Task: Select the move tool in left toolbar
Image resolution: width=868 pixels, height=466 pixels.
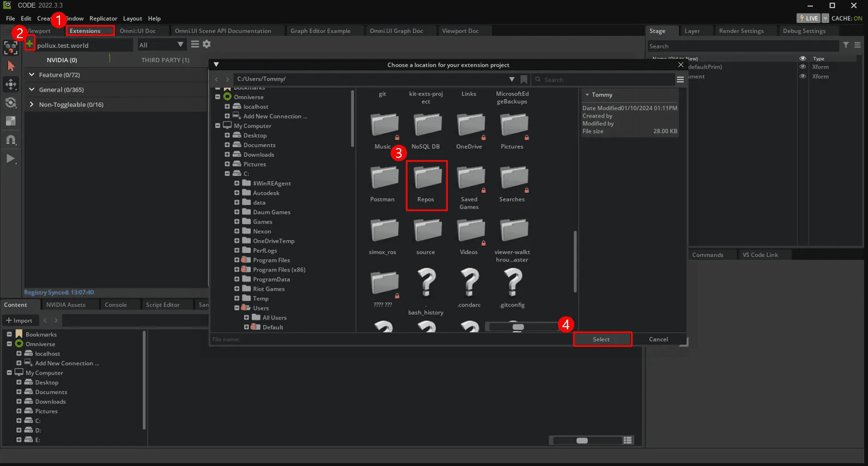Action: point(10,84)
